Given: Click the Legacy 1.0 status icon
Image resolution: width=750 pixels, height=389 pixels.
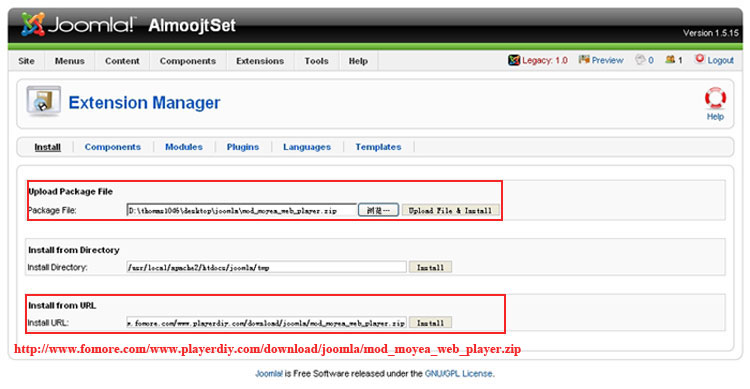Looking at the screenshot, I should pyautogui.click(x=514, y=60).
